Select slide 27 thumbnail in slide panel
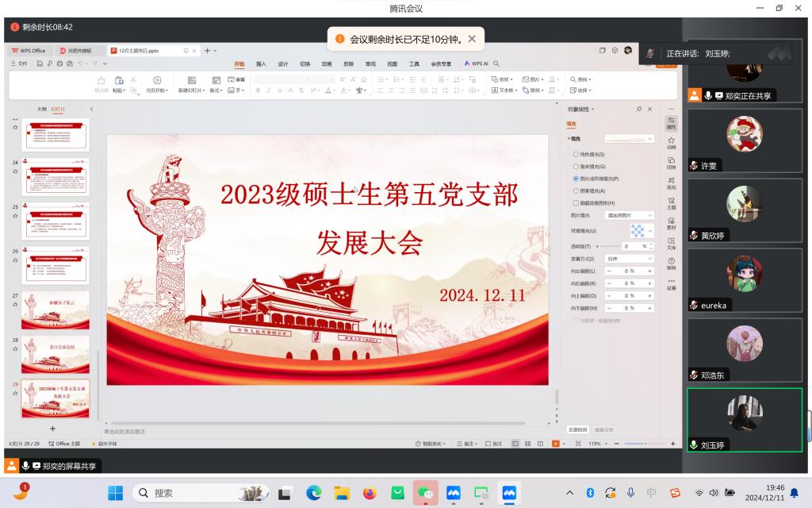 tap(56, 310)
